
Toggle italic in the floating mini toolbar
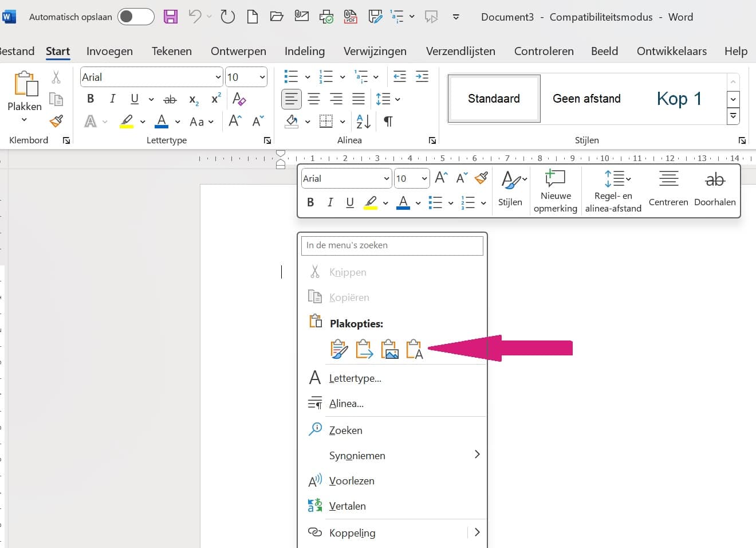330,202
